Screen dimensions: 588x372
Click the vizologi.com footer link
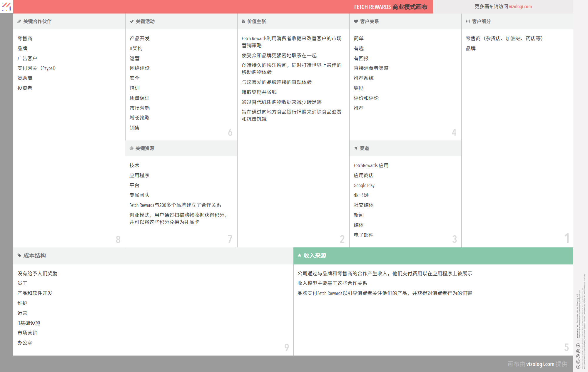click(540, 364)
